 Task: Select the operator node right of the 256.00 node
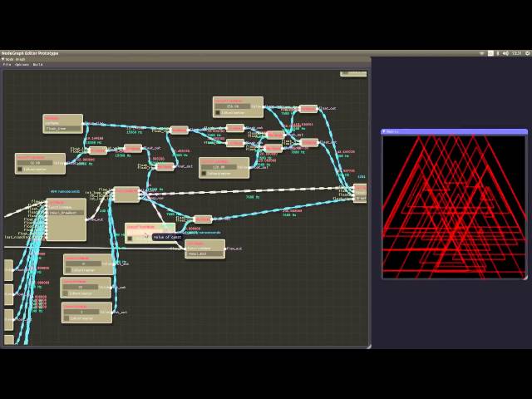tap(308, 109)
